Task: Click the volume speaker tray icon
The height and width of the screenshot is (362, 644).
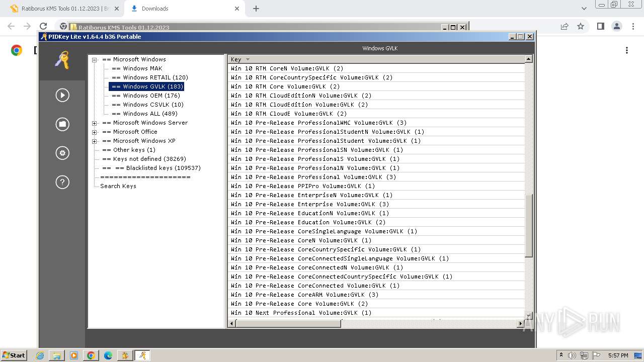Action: click(x=572, y=355)
